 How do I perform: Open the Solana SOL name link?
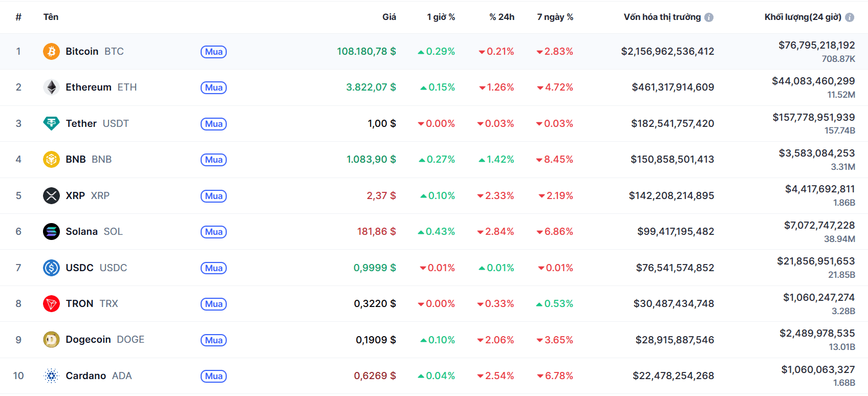click(94, 231)
